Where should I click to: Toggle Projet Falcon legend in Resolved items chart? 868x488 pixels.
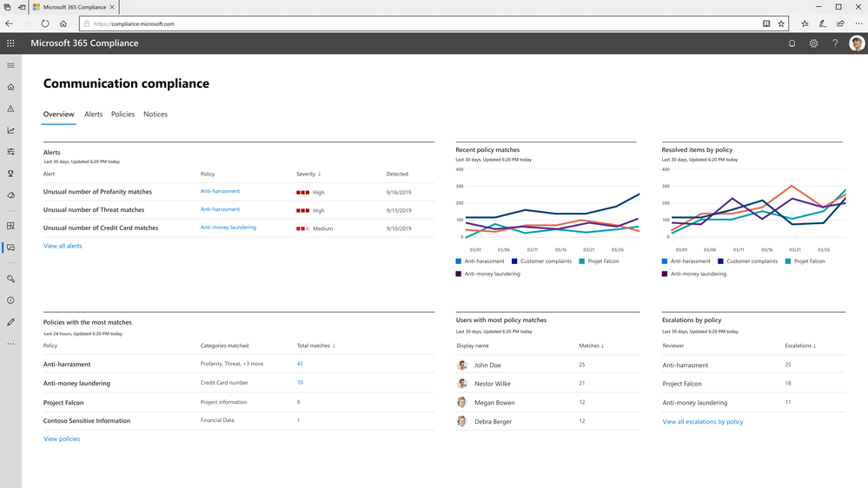[805, 261]
